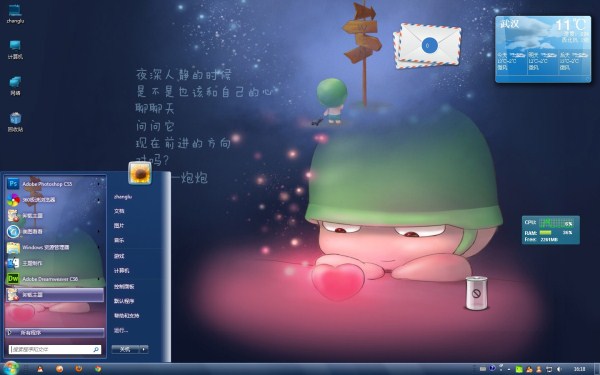Expand the shutdown options arrow
Screen dimensions: 600x375
(144, 349)
